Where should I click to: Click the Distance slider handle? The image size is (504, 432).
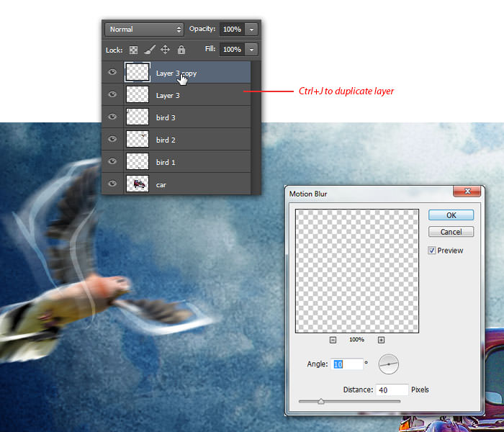tap(321, 401)
